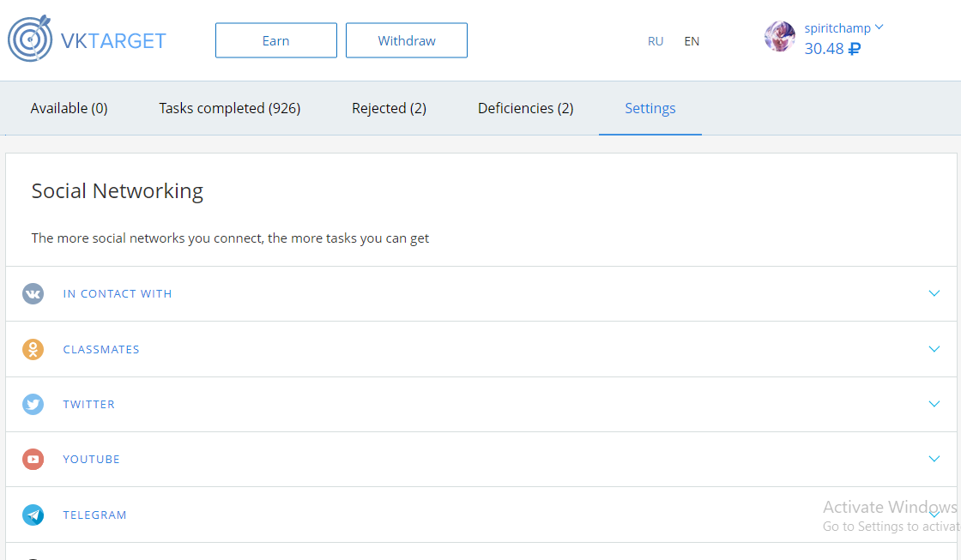961x560 pixels.
Task: Open the spiritchamp username dropdown
Action: (843, 28)
